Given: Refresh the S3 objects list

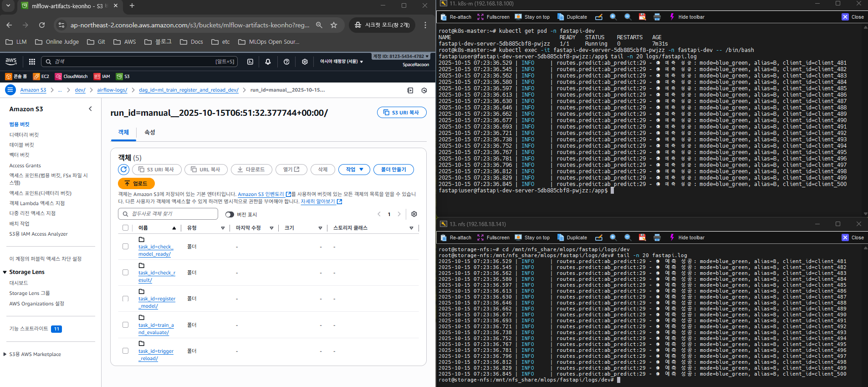Looking at the screenshot, I should (x=123, y=170).
